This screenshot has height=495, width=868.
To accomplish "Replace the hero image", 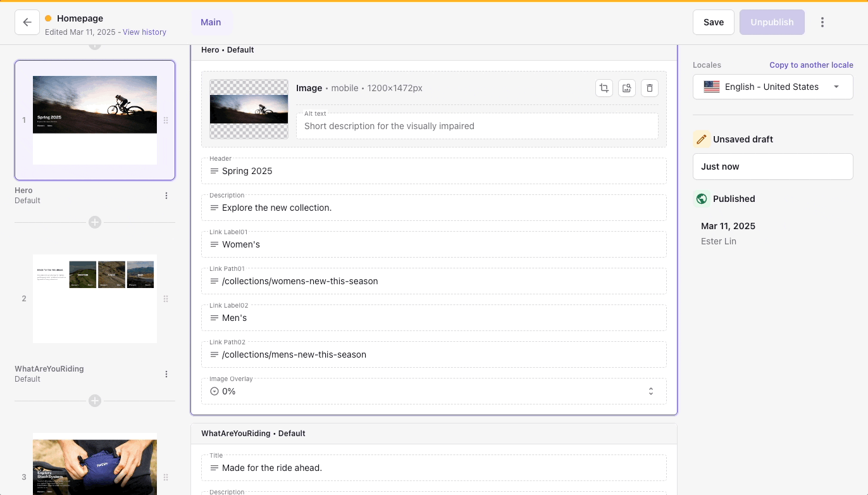I will tap(627, 88).
